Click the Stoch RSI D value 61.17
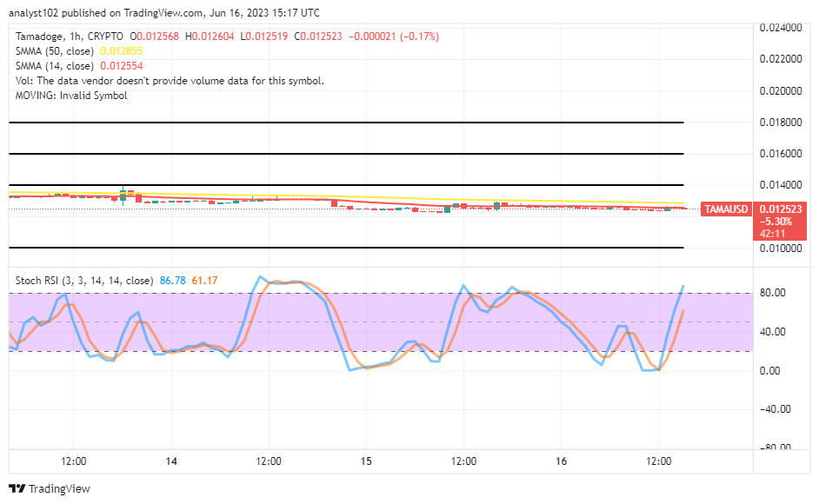Image resolution: width=819 pixels, height=504 pixels. (205, 281)
